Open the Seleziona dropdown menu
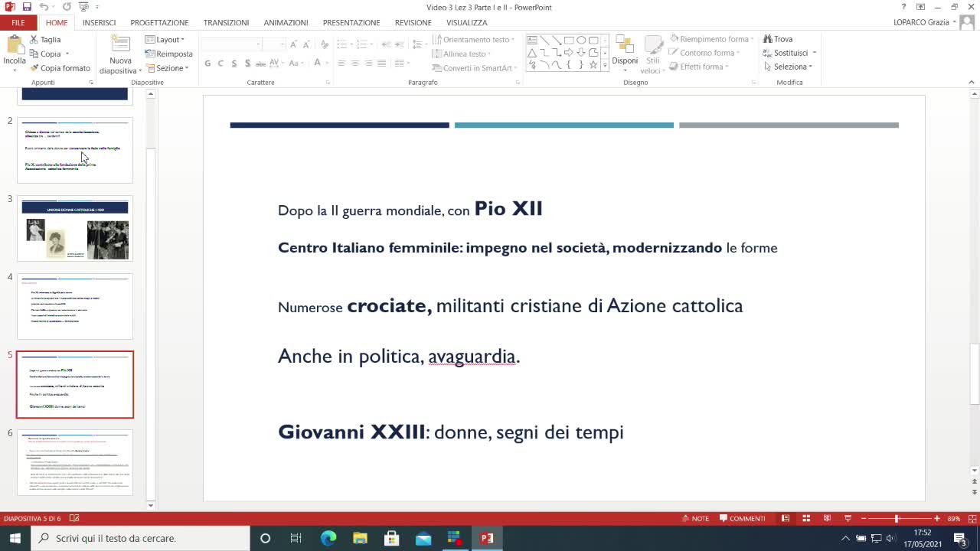Screen dimensions: 980x551 789,67
